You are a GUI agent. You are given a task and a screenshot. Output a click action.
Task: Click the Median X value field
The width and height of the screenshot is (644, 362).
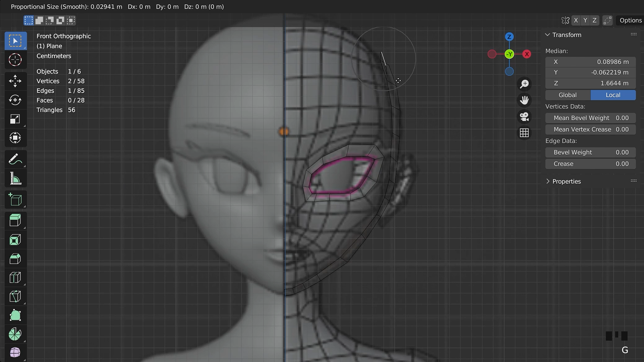591,62
